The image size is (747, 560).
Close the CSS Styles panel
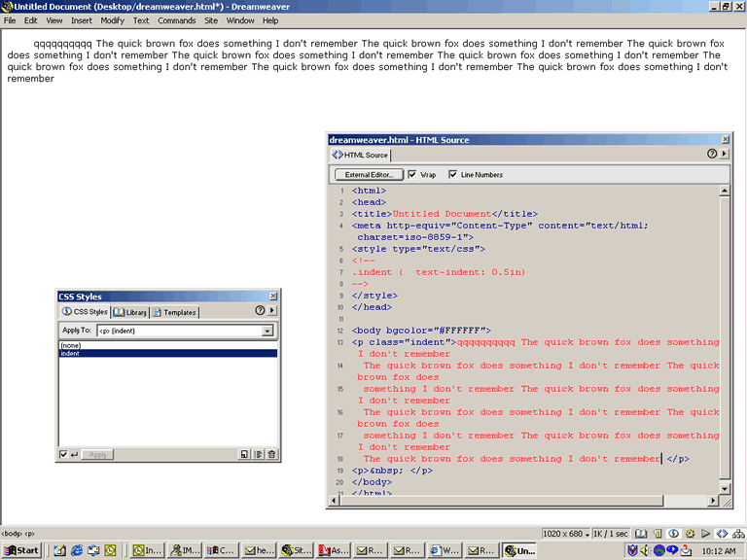tap(273, 297)
